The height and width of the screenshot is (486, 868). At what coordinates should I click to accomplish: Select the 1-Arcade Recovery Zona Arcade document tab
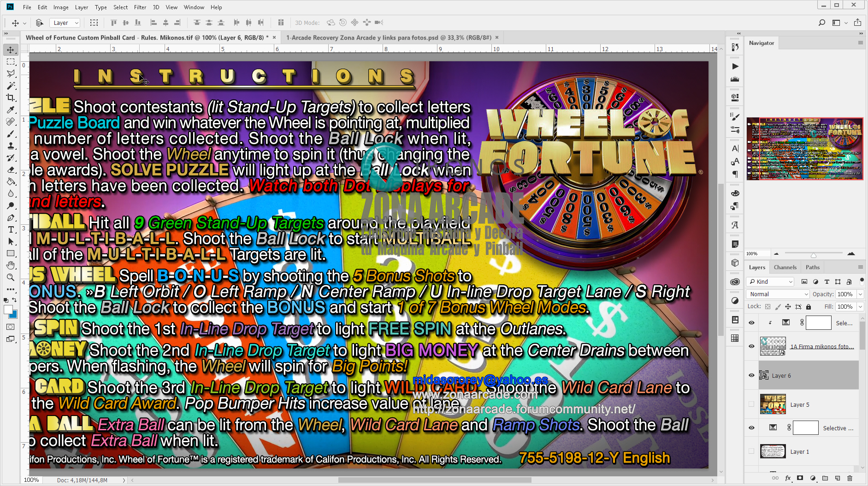click(390, 37)
